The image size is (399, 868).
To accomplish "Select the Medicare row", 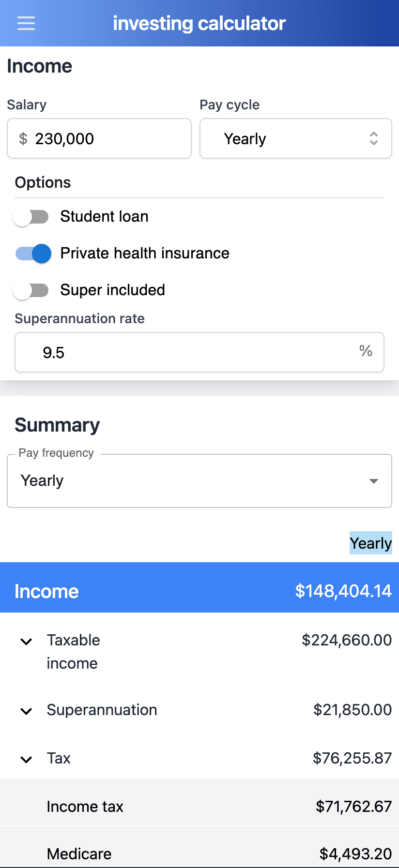I will pyautogui.click(x=199, y=853).
